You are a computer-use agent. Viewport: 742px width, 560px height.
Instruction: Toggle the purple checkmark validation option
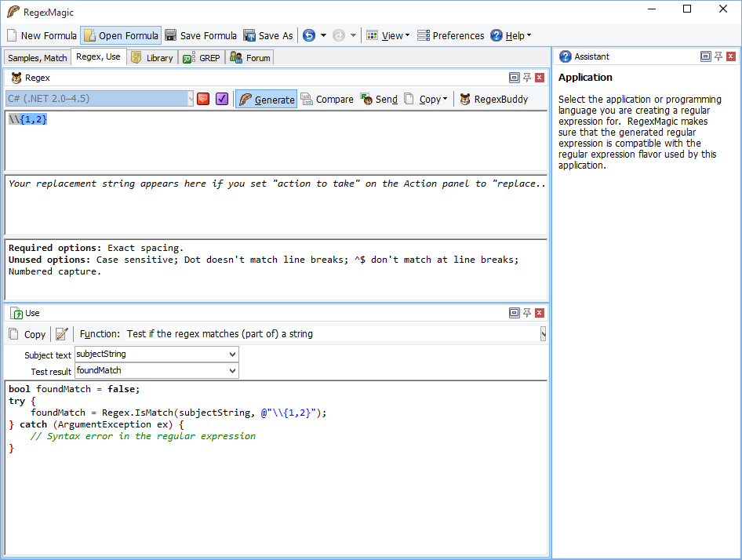coord(222,99)
